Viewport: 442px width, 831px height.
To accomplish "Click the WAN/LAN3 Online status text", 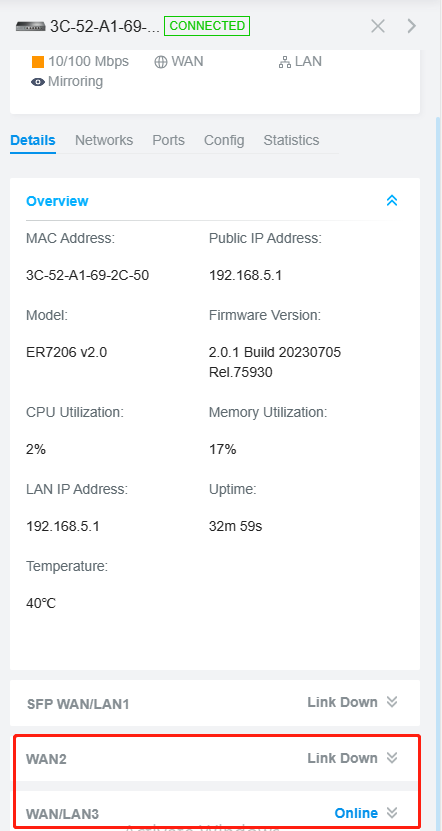I will 356,813.
